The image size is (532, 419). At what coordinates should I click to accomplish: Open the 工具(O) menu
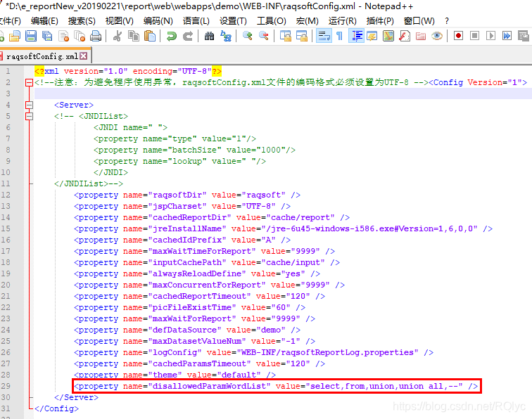click(x=272, y=21)
